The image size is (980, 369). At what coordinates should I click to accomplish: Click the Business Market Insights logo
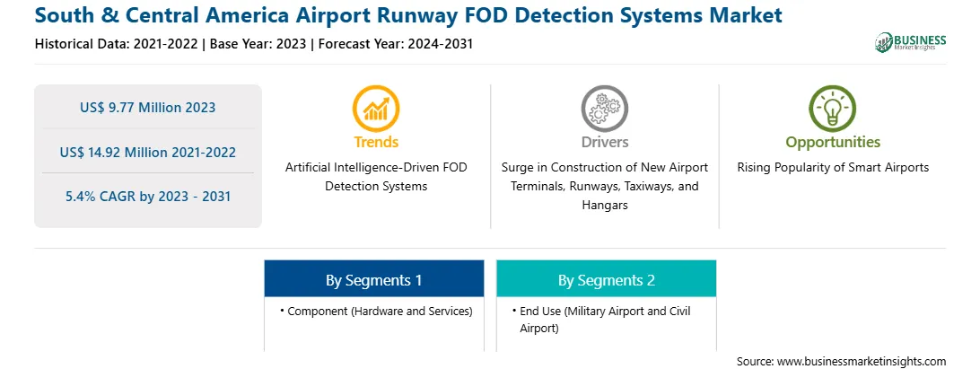(x=910, y=42)
